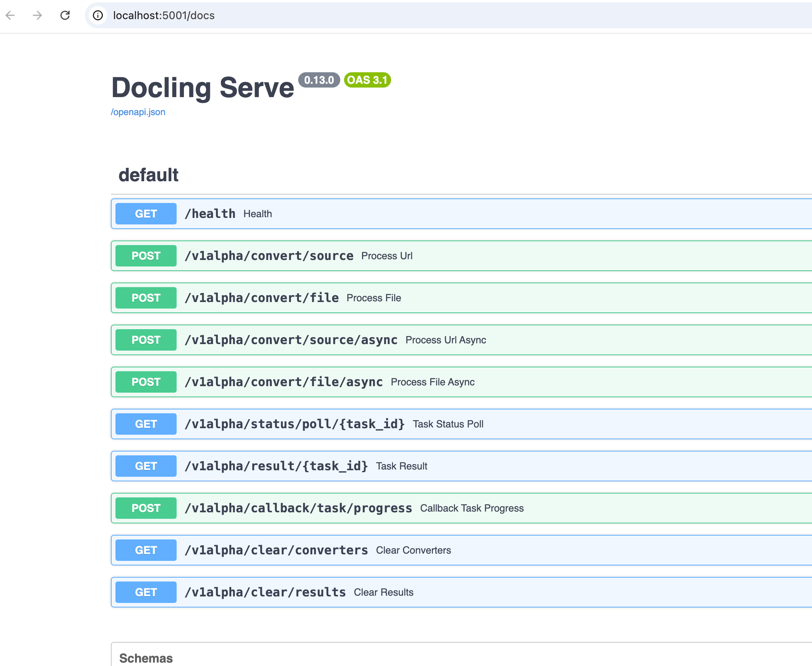
Task: Click the Task Result summary text
Action: [401, 466]
